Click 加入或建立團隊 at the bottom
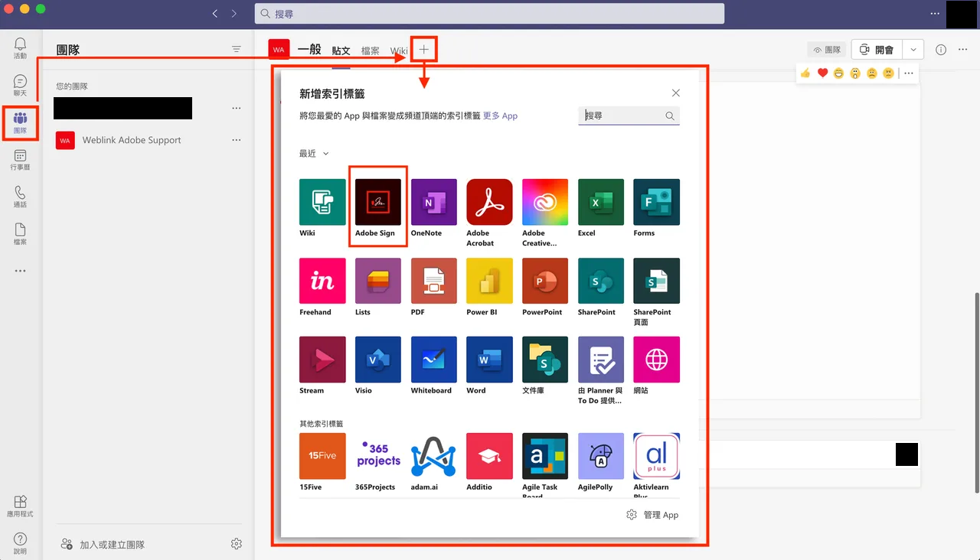The height and width of the screenshot is (560, 980). click(103, 545)
